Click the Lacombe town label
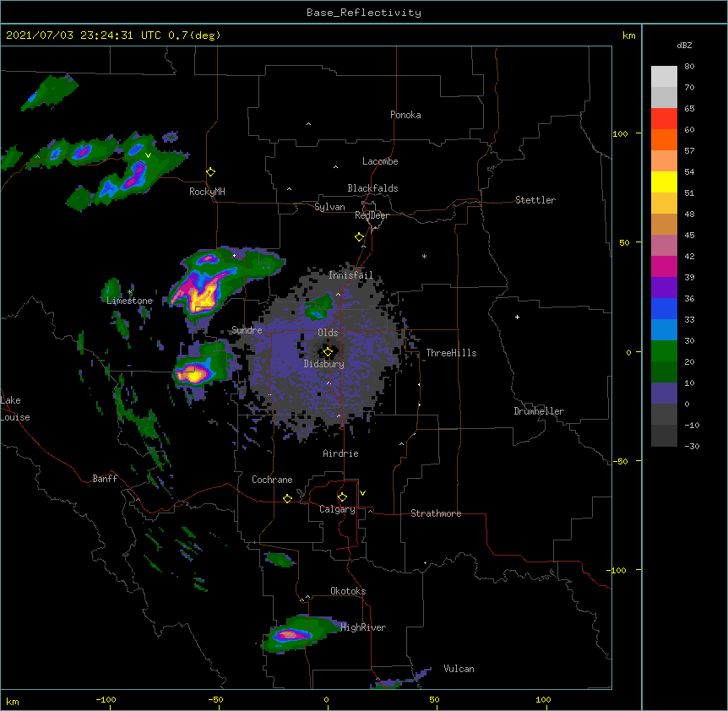 [x=380, y=161]
